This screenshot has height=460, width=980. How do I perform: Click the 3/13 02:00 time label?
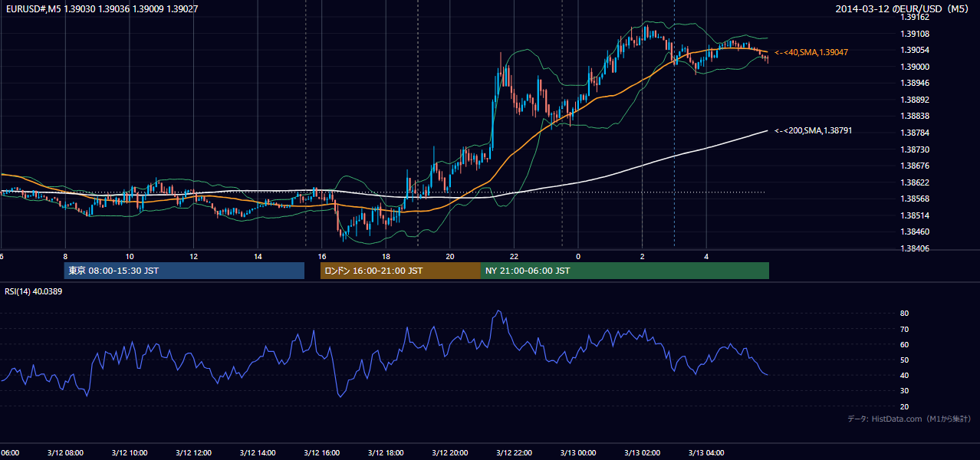[x=643, y=453]
